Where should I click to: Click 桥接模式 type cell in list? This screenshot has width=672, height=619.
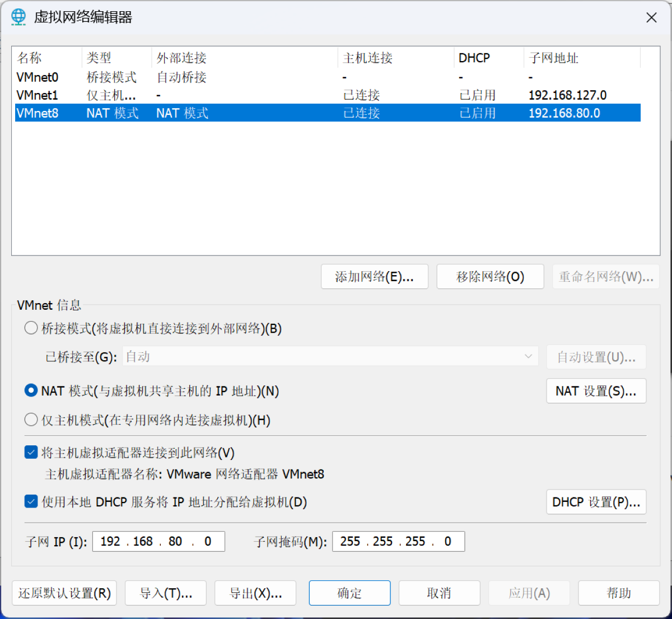click(111, 77)
